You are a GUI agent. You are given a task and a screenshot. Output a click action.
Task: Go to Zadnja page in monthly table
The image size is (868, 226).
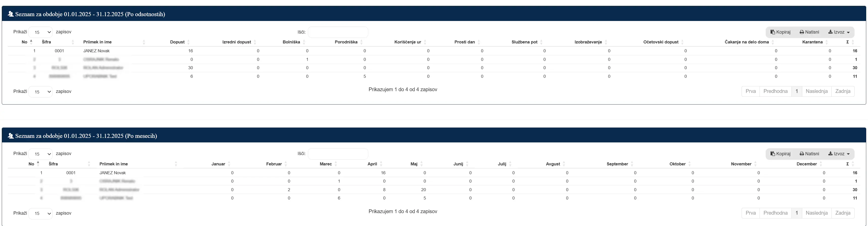pos(843,213)
